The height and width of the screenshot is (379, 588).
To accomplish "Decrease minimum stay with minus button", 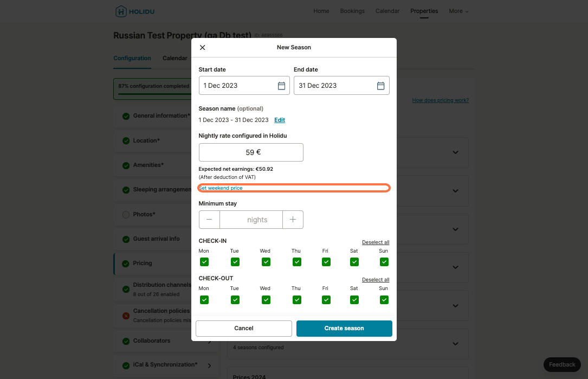I will [209, 220].
